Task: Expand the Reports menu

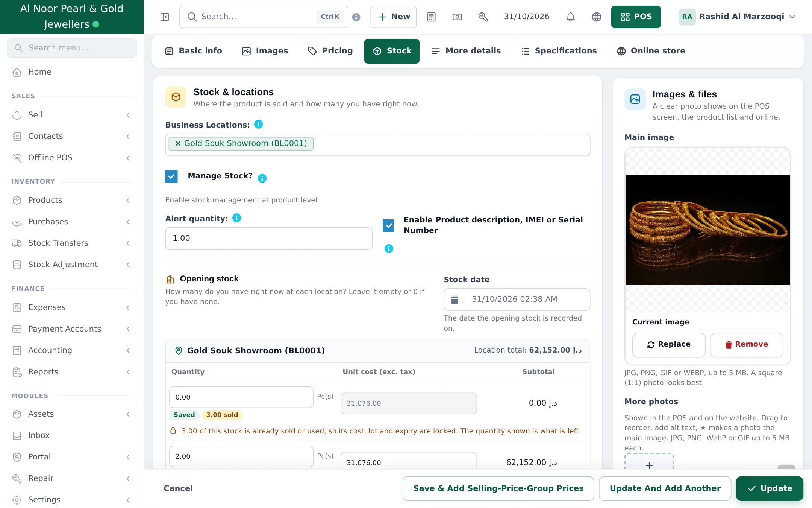Action: tap(71, 372)
